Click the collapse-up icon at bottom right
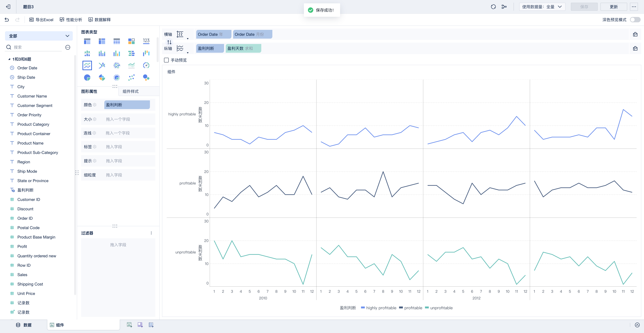This screenshot has width=644, height=333. [637, 325]
